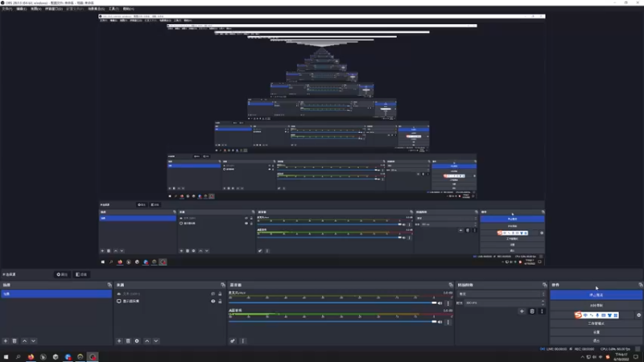Open Firefox from the taskbar

[31, 357]
